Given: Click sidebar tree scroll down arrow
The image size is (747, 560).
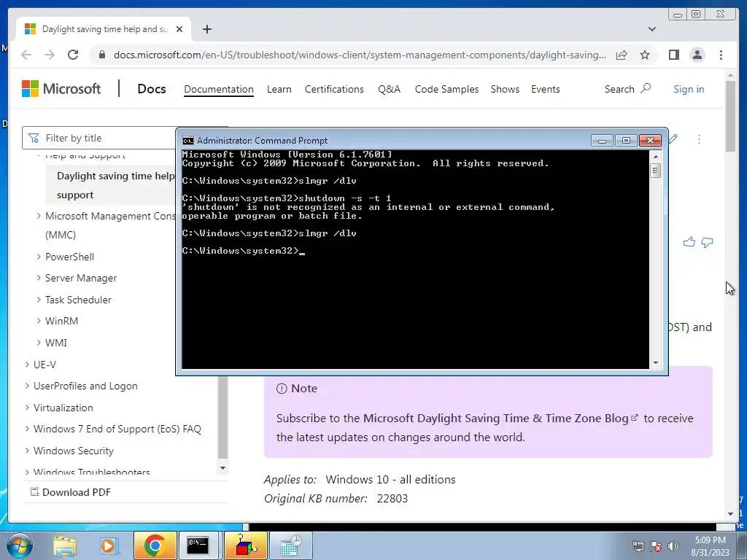Looking at the screenshot, I should coord(222,468).
